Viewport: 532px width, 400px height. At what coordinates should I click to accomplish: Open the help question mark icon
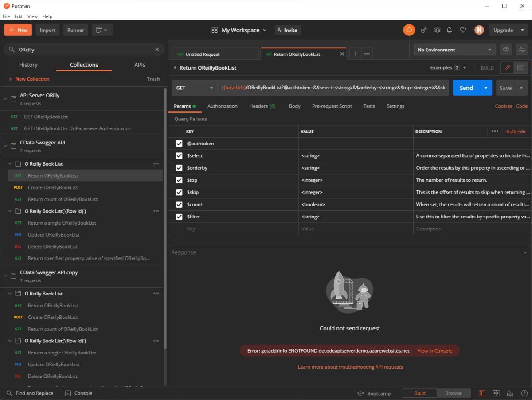[x=524, y=393]
